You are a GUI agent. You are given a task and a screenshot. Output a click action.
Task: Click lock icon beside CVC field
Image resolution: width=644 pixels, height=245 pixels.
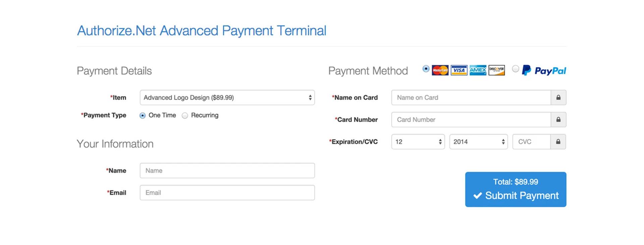coord(558,142)
